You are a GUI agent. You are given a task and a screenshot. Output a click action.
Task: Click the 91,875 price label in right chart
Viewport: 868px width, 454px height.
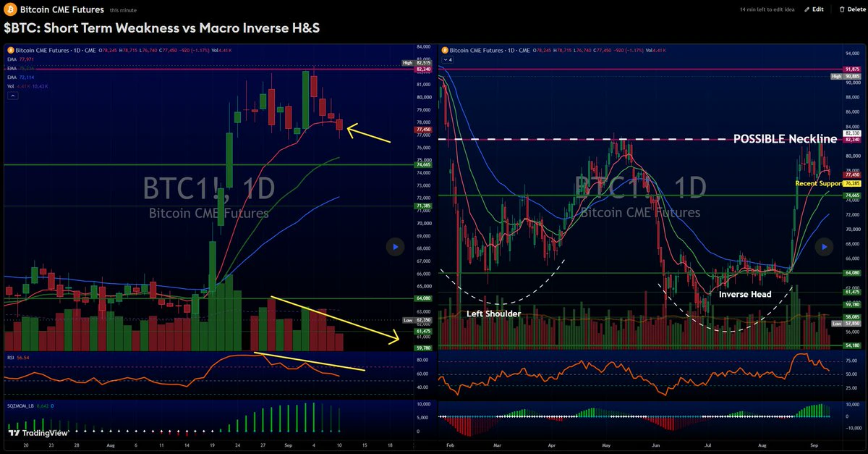pyautogui.click(x=851, y=70)
